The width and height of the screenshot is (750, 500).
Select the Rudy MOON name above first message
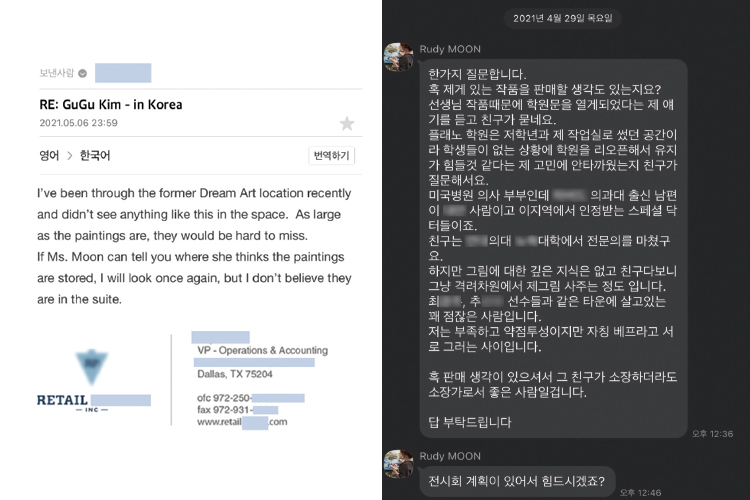450,49
